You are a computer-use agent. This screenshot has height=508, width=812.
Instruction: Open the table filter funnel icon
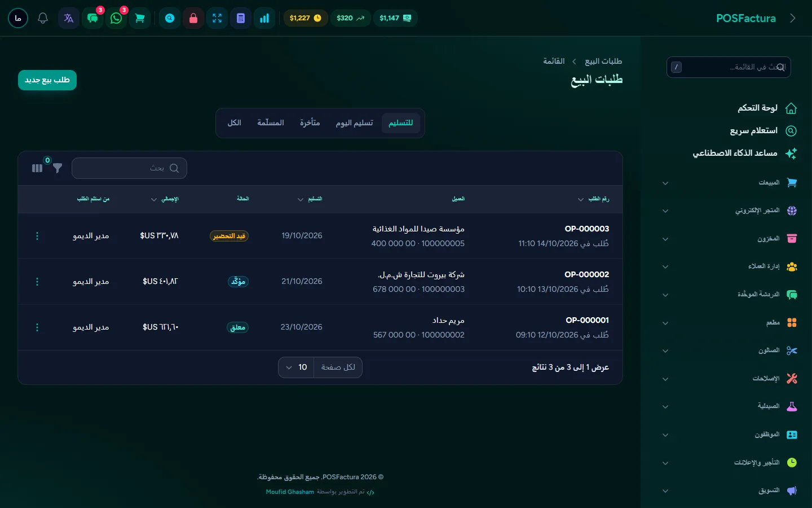point(58,168)
